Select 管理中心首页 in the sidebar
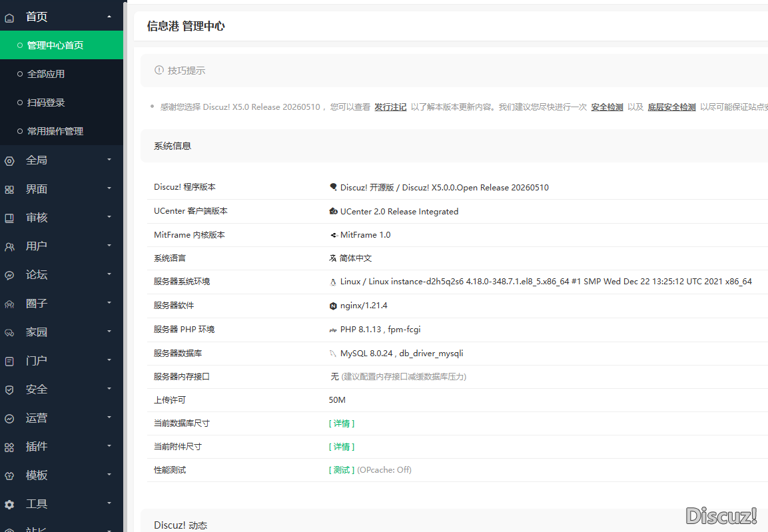Viewport: 768px width, 532px height. tap(62, 45)
